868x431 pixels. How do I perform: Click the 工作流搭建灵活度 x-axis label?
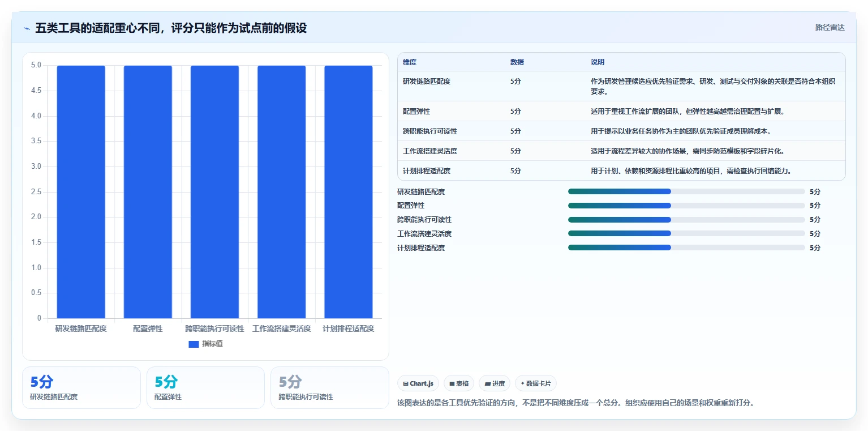click(281, 328)
